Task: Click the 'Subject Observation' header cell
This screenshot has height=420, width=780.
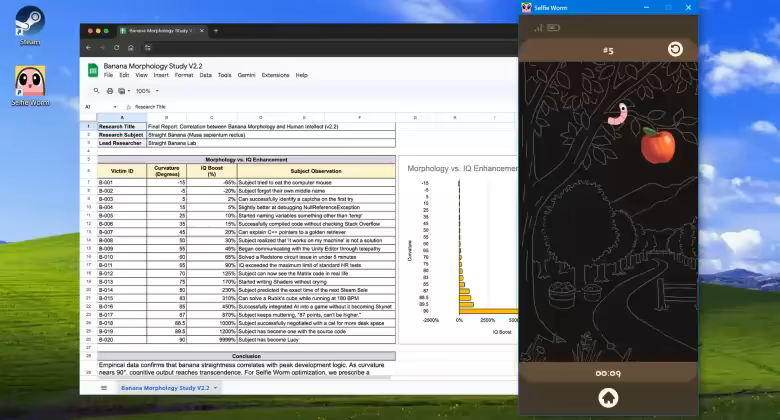Action: click(x=316, y=171)
